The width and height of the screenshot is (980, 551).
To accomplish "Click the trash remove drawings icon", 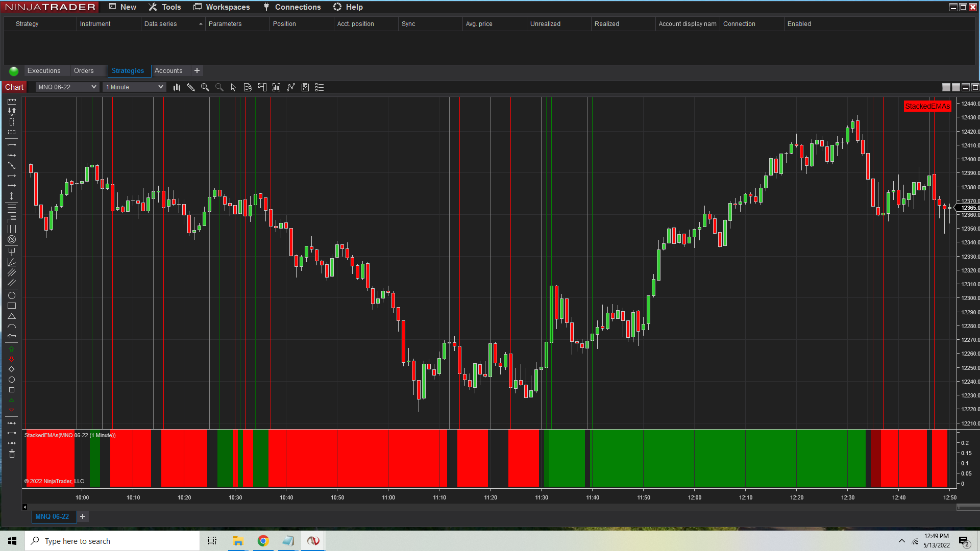I will pos(12,454).
